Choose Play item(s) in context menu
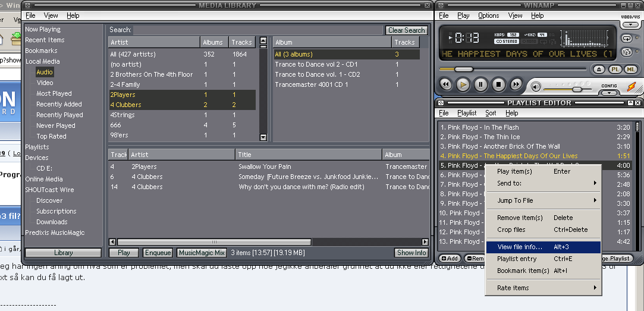The image size is (644, 311). 543,171
